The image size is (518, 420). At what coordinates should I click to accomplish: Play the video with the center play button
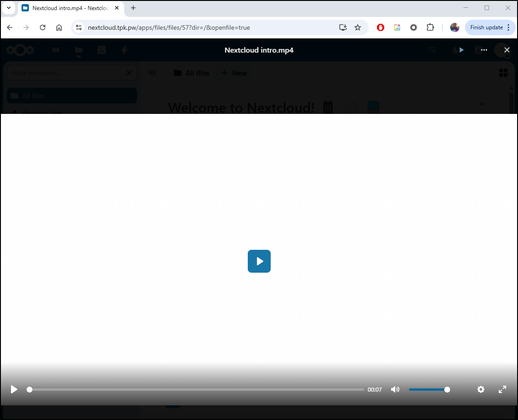tap(259, 261)
